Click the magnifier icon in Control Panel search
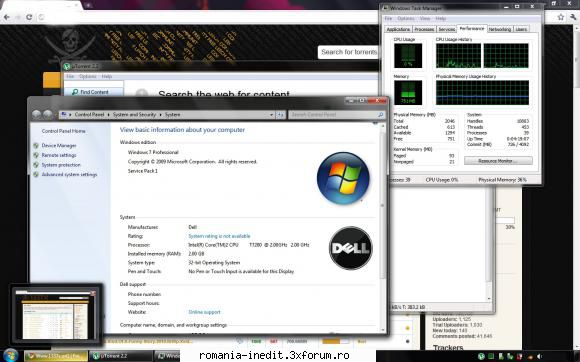Image resolution: width=580 pixels, height=362 pixels. (x=380, y=115)
